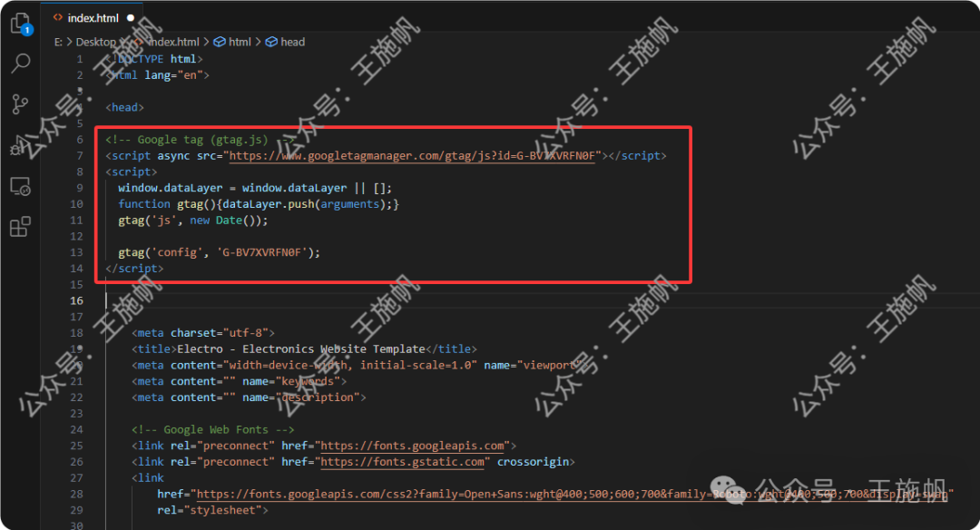
Task: Click window.dataLayer assignment on line 9
Action: click(x=255, y=188)
